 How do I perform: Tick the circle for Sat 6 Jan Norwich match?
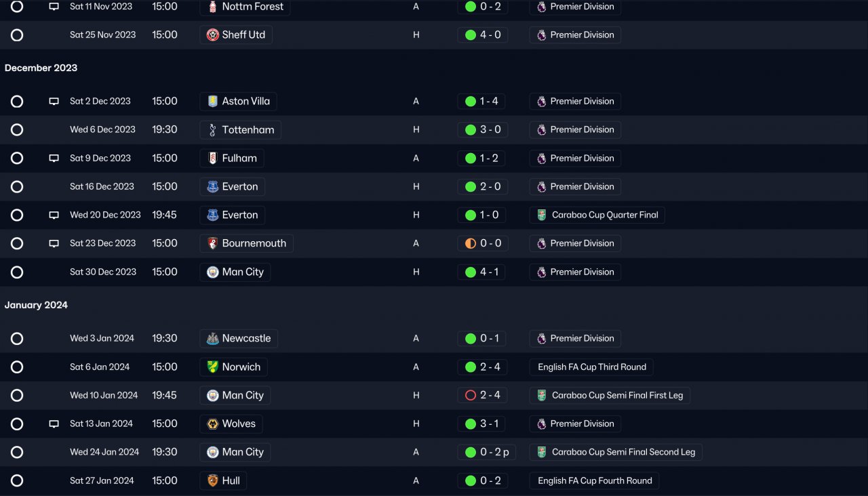coord(17,367)
